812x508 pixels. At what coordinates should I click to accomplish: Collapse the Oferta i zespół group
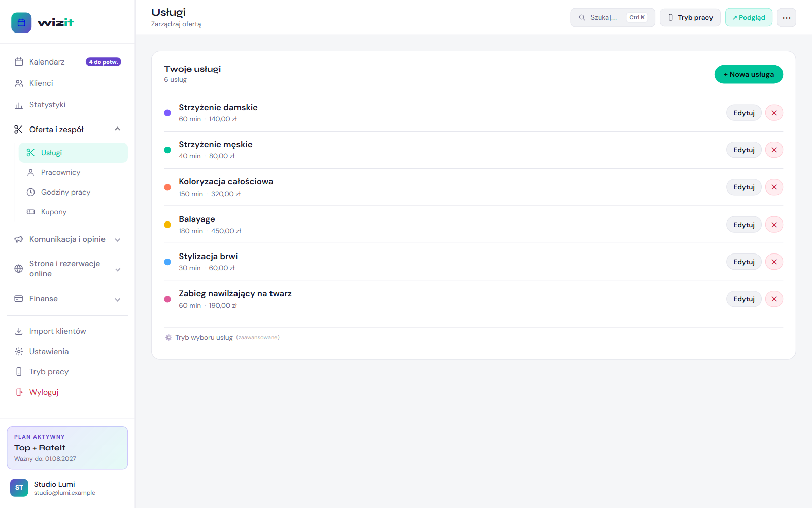pyautogui.click(x=67, y=129)
